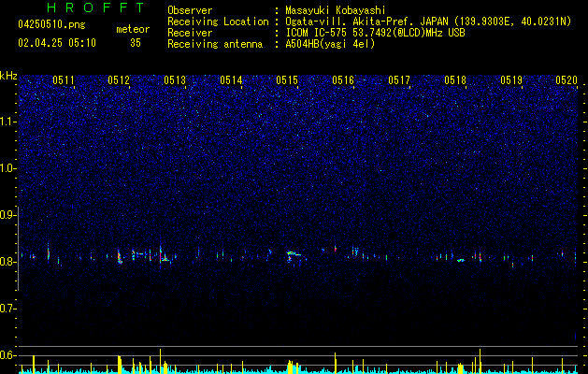This screenshot has width=588, height=374.
Task: Click the kHz axis unit label
Action: (8, 76)
